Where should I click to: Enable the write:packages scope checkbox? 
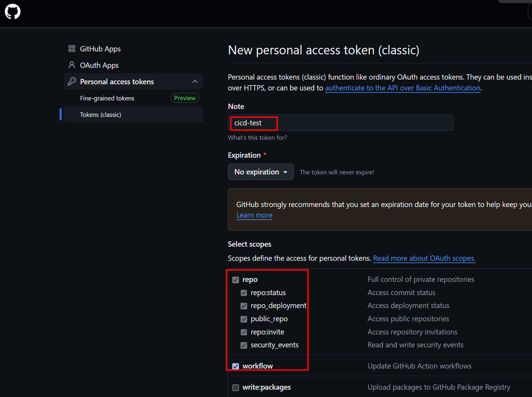click(235, 388)
